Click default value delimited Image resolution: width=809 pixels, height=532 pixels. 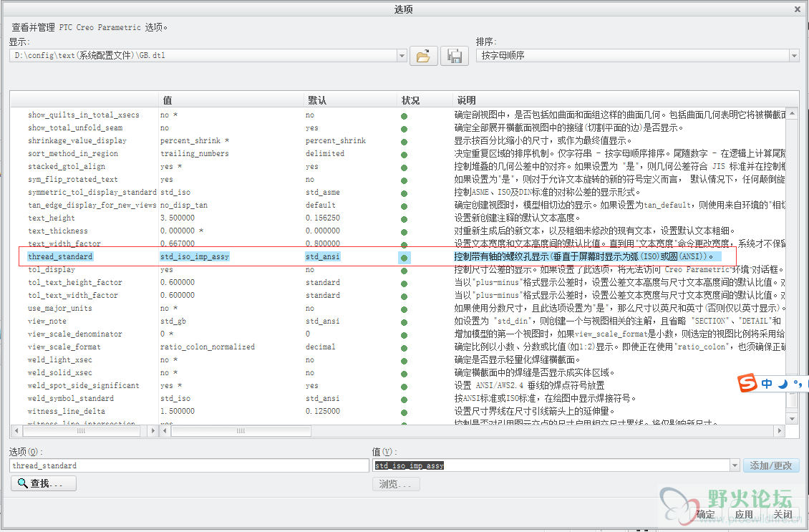(324, 153)
